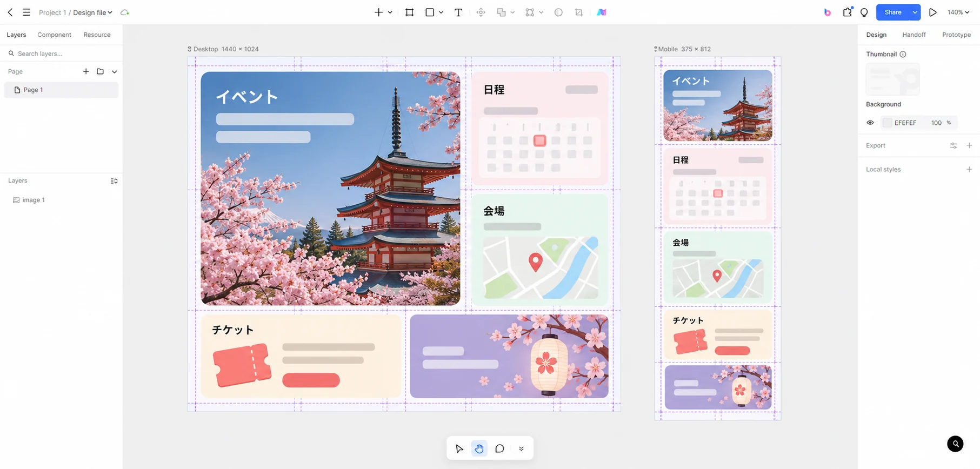Expand the boolean operations dropdown arrow

[x=512, y=12]
